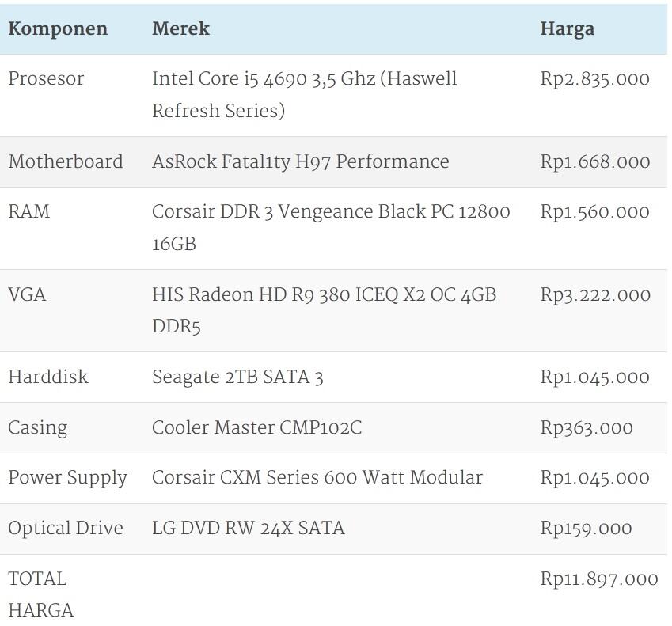Click the price Rp2.835.000
This screenshot has height=626, width=672.
[594, 79]
